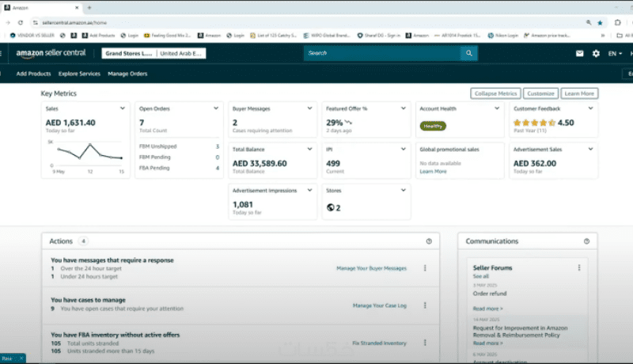
Task: Expand the Advertisement Sales card chevron
Action: (x=590, y=149)
